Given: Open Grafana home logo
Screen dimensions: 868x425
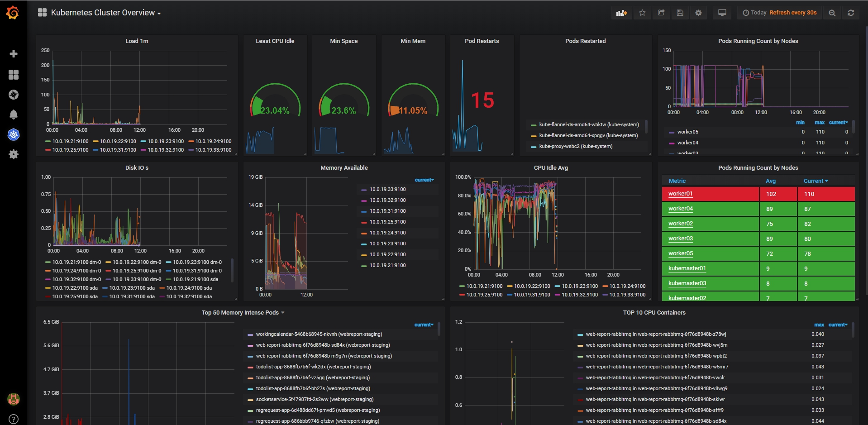Looking at the screenshot, I should pyautogui.click(x=13, y=13).
